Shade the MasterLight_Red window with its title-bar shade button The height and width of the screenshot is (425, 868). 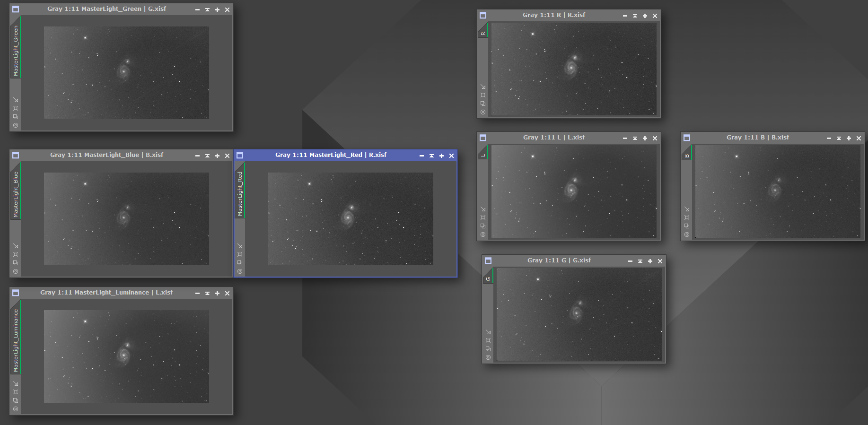point(431,156)
